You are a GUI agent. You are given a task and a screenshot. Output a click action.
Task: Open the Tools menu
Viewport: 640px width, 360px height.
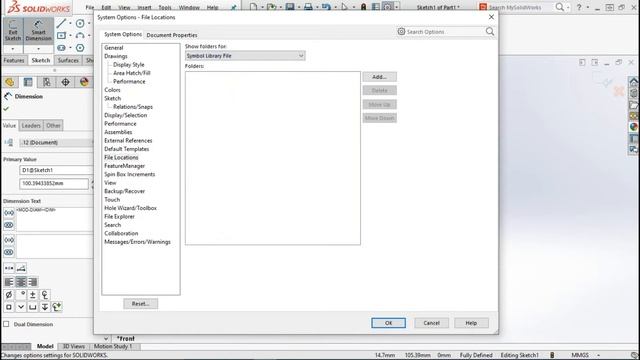165,7
